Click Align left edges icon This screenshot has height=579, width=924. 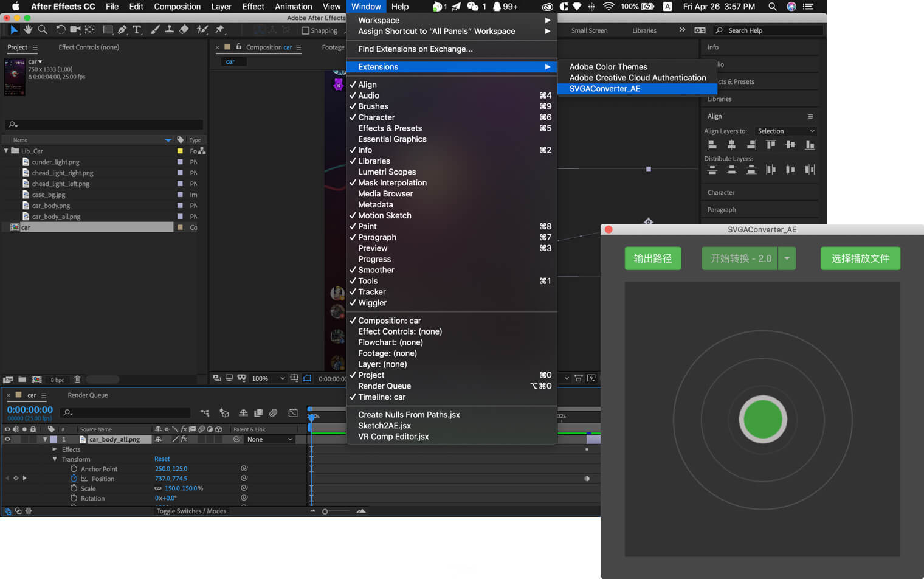coord(712,145)
